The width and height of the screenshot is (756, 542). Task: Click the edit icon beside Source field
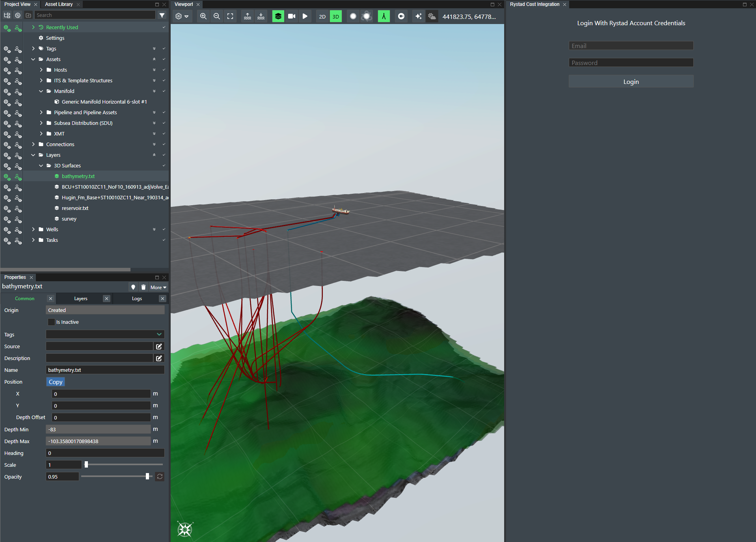159,346
